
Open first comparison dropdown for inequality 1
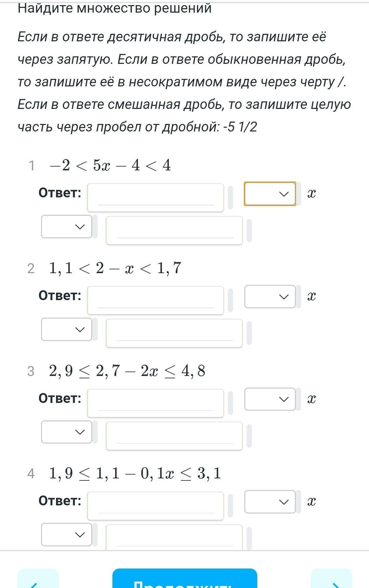coord(270,194)
